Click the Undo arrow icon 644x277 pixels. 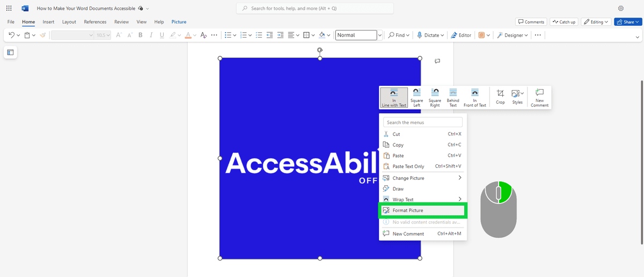click(11, 35)
